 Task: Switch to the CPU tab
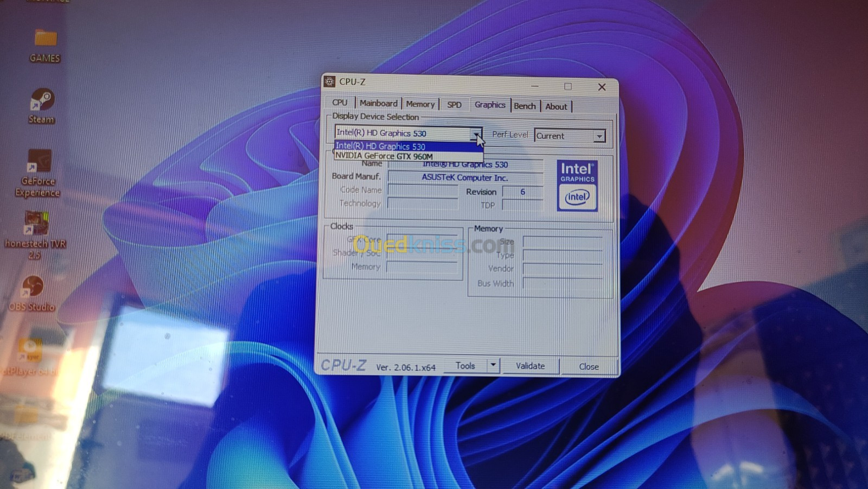[x=340, y=102]
